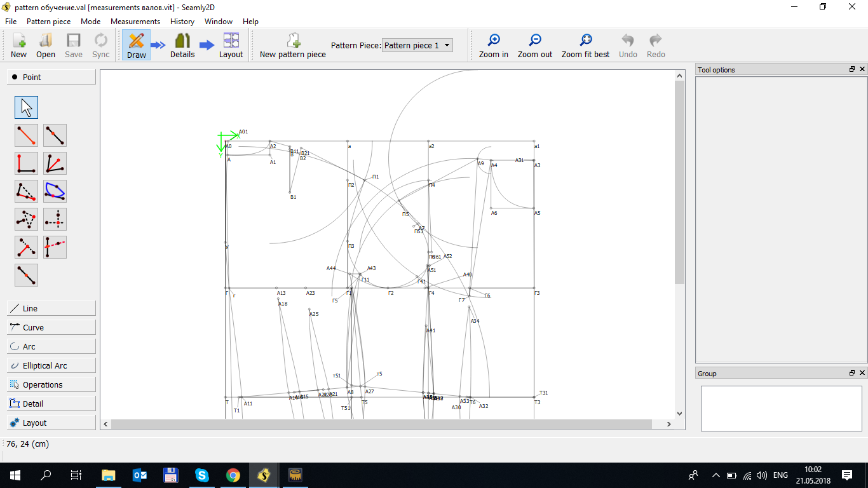Choose the point along line tool
The height and width of the screenshot is (488, 868).
click(55, 135)
